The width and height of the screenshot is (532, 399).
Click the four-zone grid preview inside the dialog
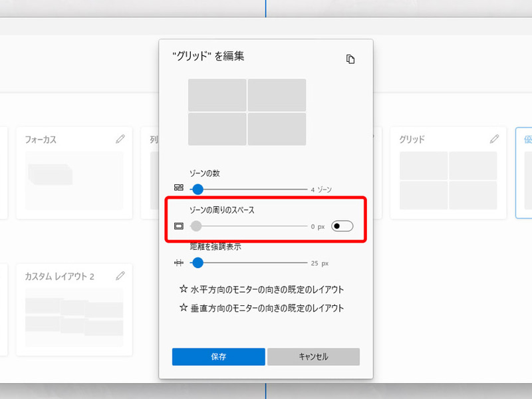point(246,112)
